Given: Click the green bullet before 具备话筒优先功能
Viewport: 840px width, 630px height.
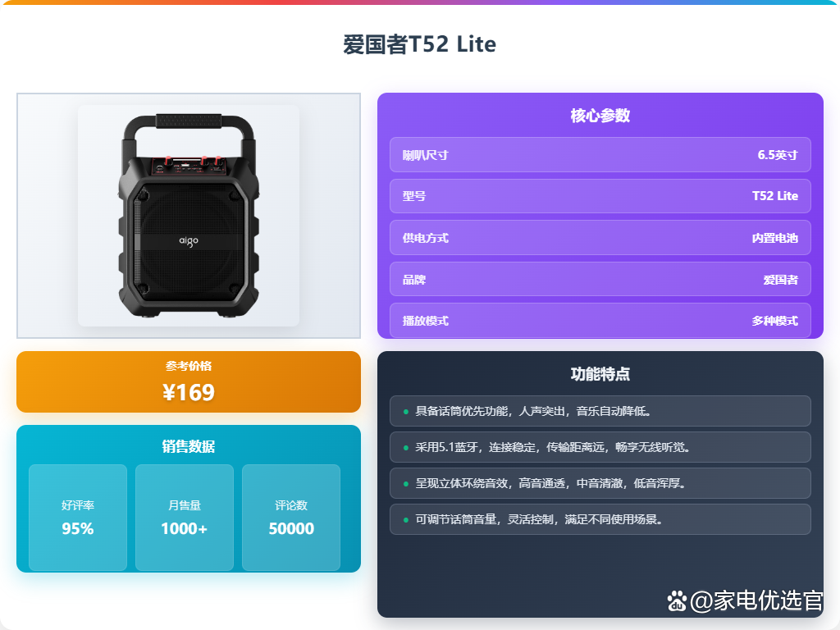Looking at the screenshot, I should (405, 412).
